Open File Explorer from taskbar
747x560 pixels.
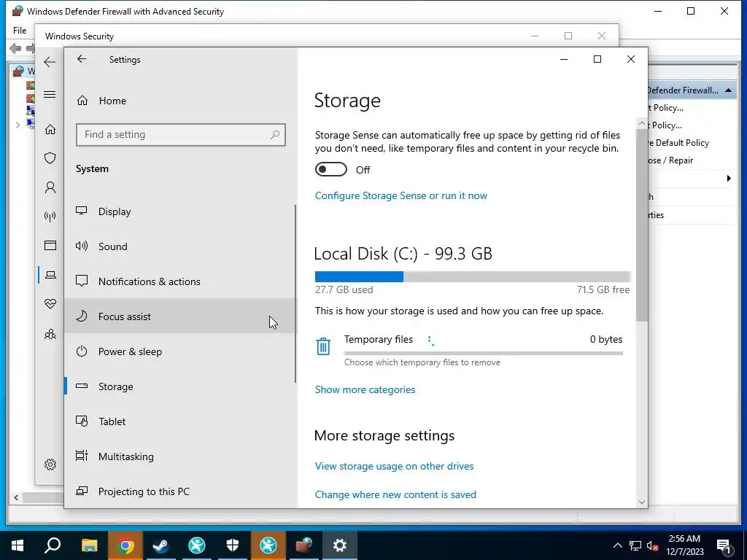[x=89, y=545]
